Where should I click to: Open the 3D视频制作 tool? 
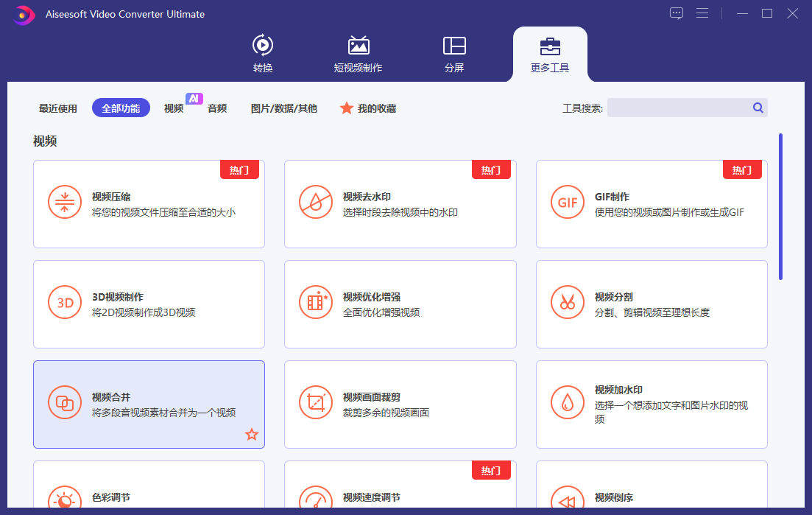click(149, 304)
